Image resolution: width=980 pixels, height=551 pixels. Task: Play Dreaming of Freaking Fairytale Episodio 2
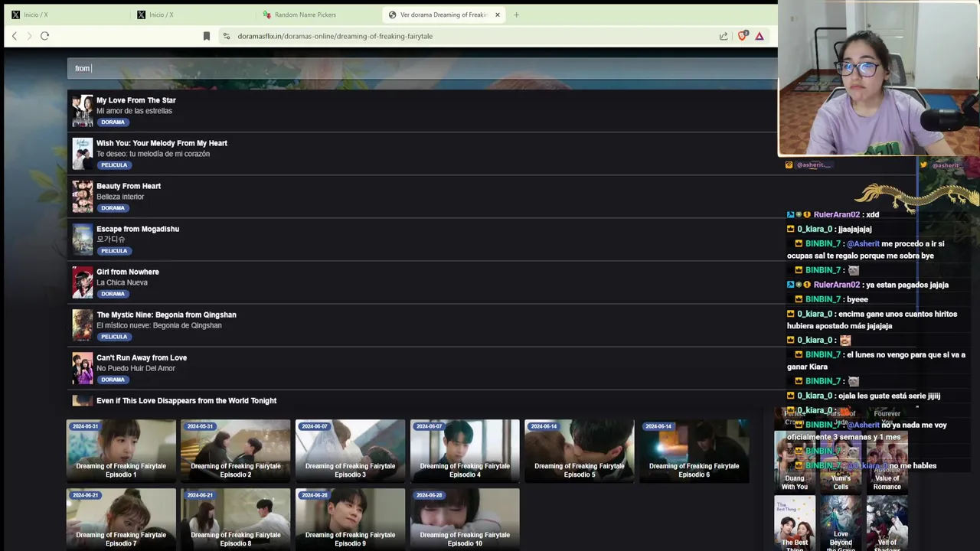coord(236,451)
